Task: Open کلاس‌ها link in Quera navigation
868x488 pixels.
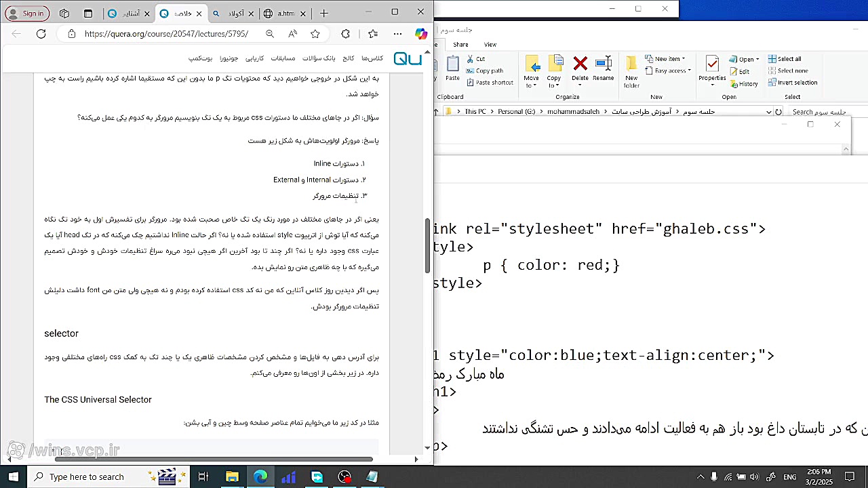Action: [x=372, y=59]
